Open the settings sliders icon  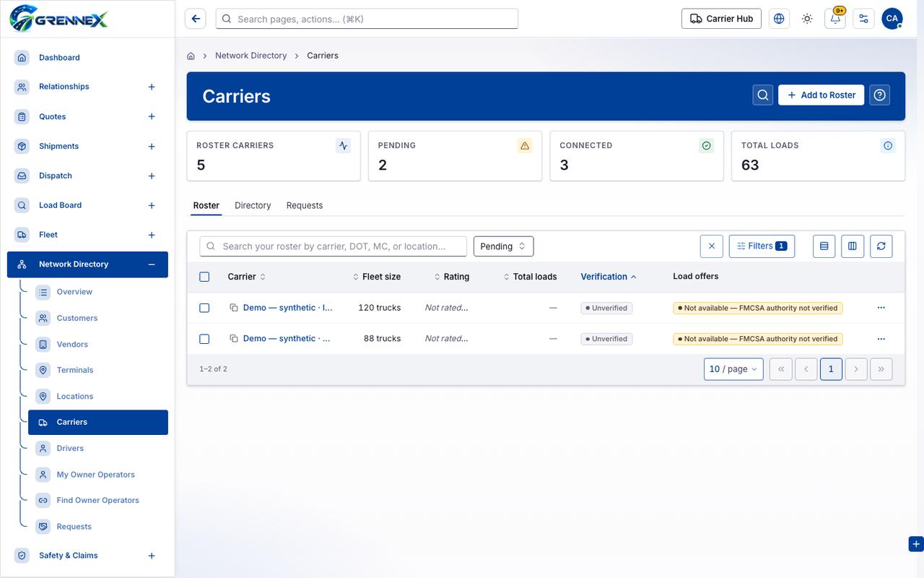coord(863,19)
